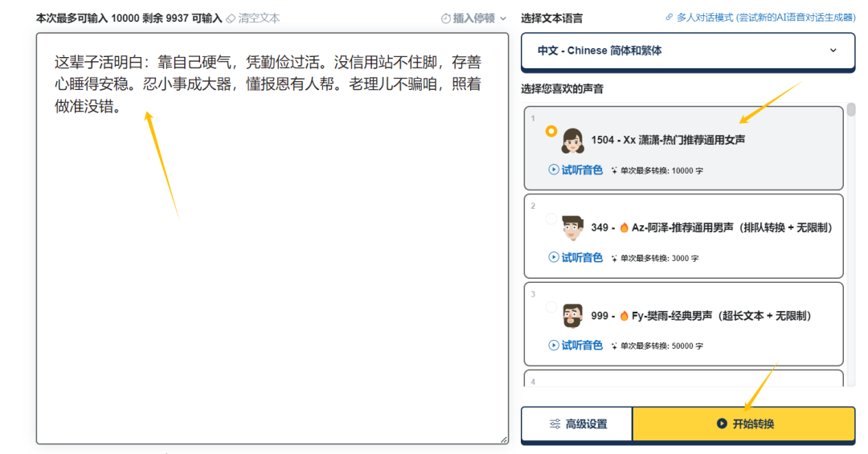Image resolution: width=868 pixels, height=454 pixels.
Task: Click the voice list scrollbar thumb
Action: pyautogui.click(x=851, y=109)
